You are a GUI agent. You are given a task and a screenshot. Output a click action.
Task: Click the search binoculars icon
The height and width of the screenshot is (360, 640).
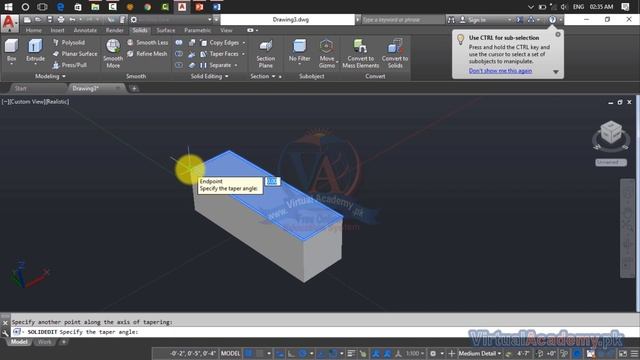click(451, 19)
